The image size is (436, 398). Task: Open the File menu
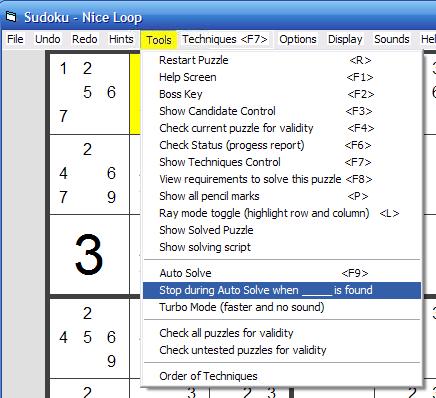pos(15,39)
